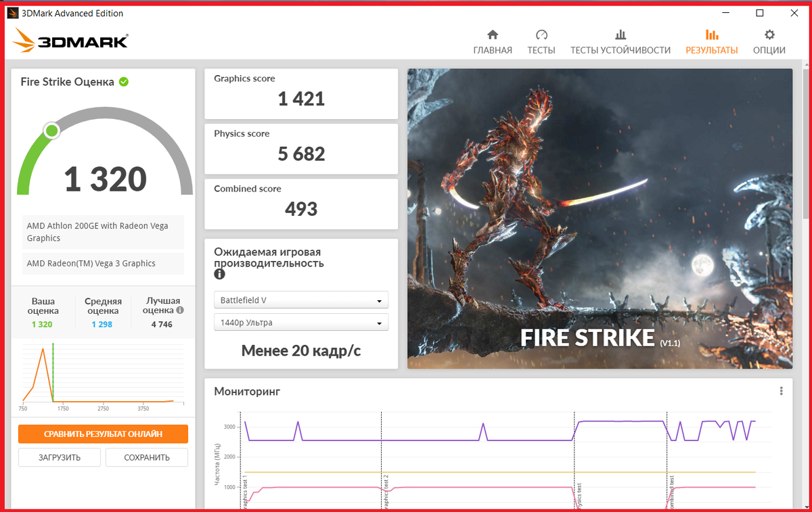812x512 pixels.
Task: Click the Combined test marker line
Action: point(667,460)
